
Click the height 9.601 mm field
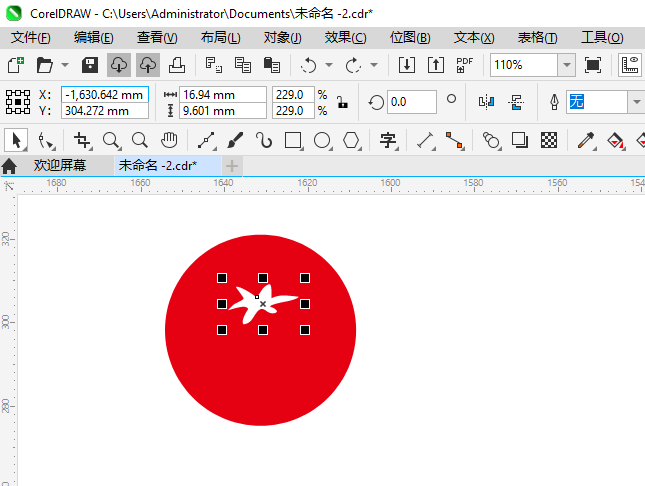223,111
